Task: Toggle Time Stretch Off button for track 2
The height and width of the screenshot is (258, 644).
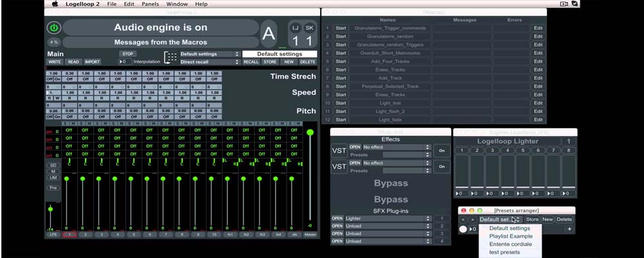Action: tap(69, 79)
